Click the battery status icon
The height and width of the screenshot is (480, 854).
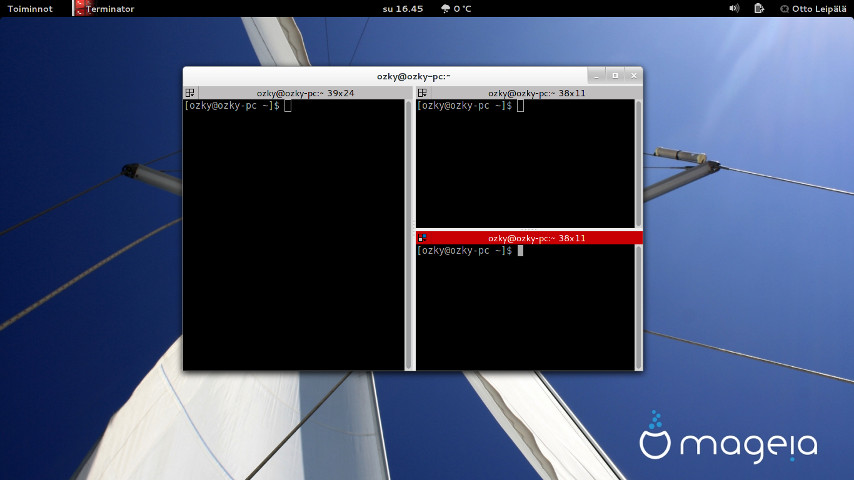(x=759, y=8)
